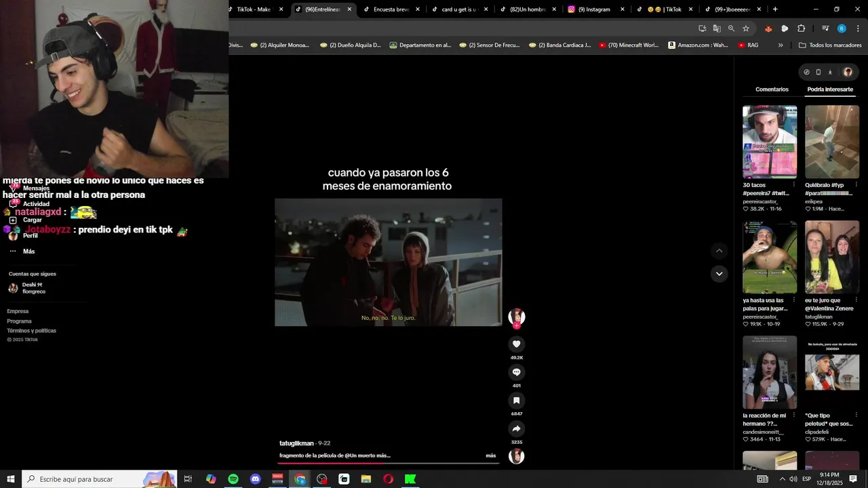Viewport: 868px width, 488px height.
Task: Open comments via speech bubble icon
Action: 516,372
